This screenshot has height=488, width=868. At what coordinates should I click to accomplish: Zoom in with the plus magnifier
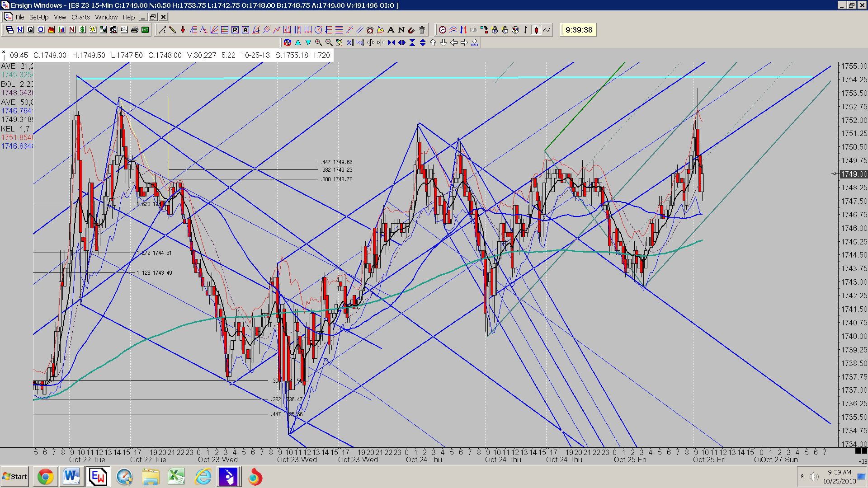point(319,42)
